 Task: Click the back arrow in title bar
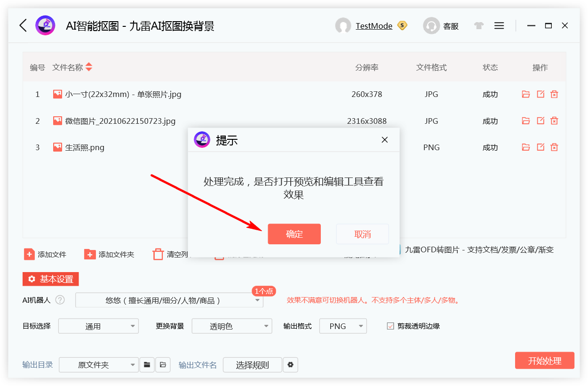pos(23,25)
